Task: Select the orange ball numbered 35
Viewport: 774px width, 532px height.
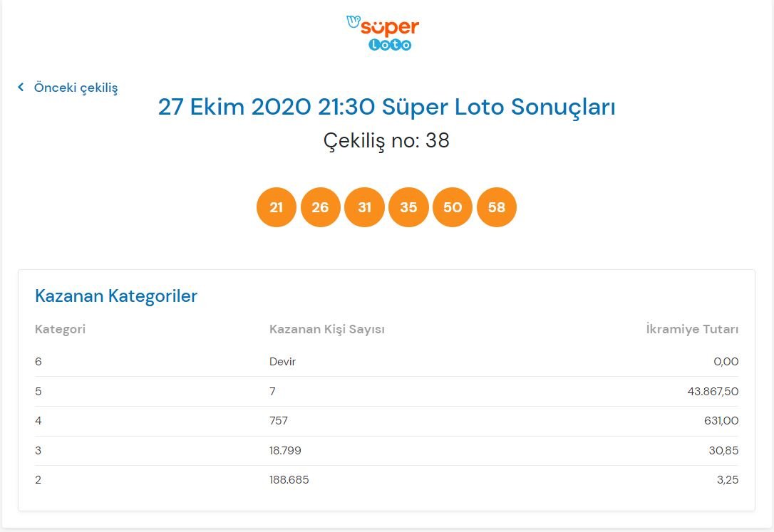Action: [x=408, y=208]
